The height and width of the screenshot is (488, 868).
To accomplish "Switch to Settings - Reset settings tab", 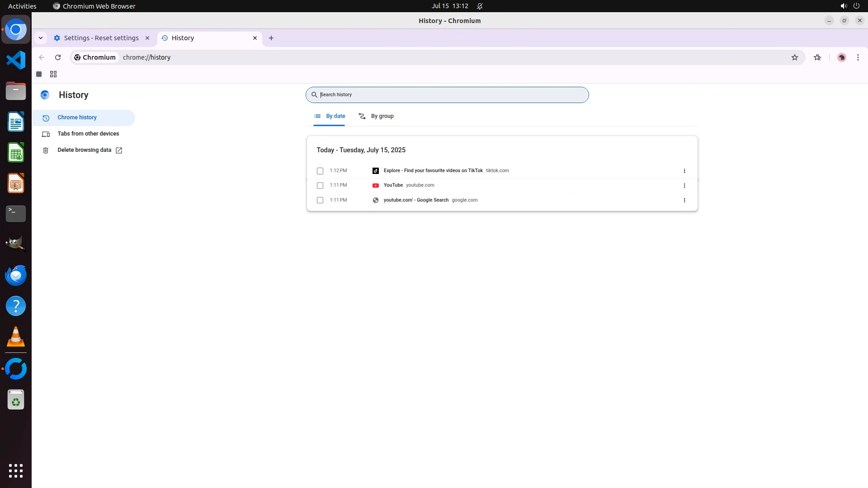I will pos(101,38).
